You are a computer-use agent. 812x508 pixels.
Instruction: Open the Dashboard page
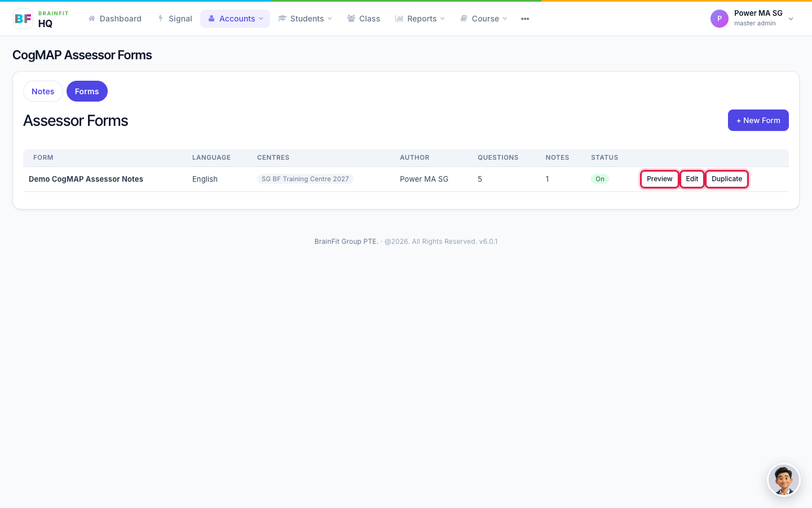(115, 19)
